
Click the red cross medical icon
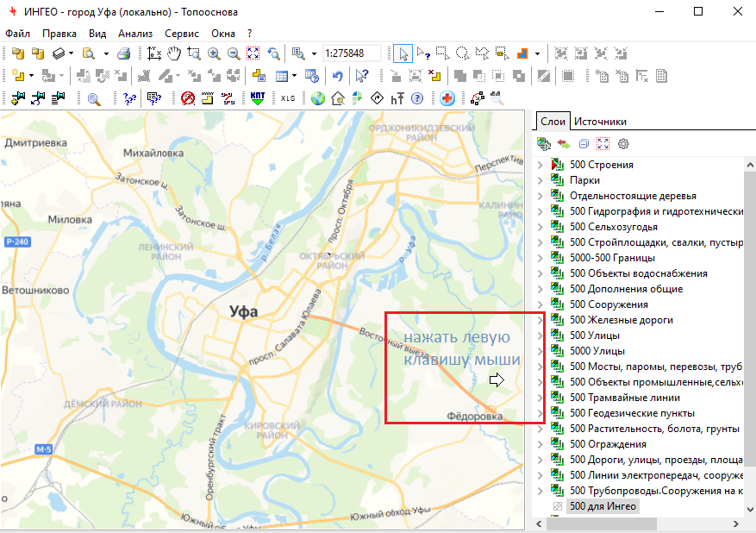tap(447, 98)
